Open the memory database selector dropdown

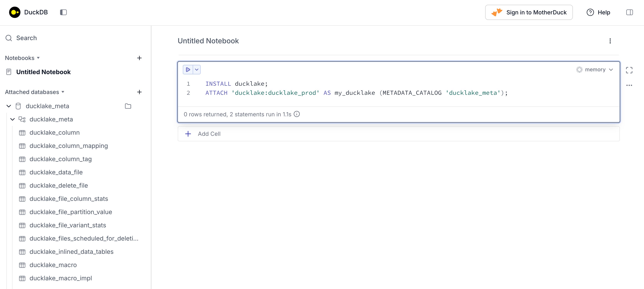595,70
